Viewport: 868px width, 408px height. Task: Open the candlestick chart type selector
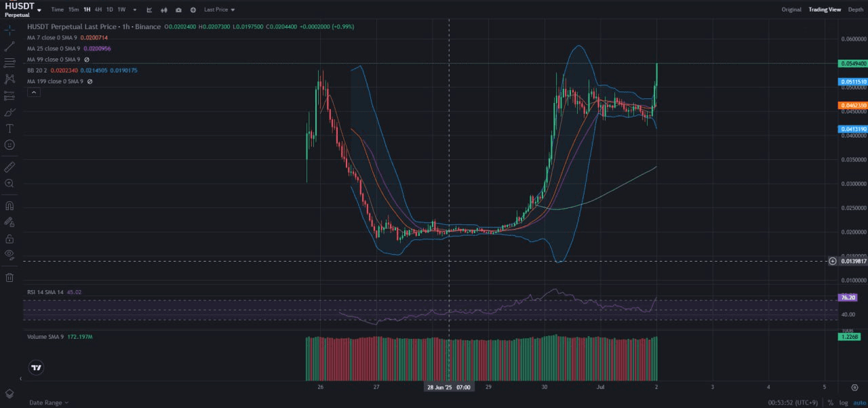164,10
